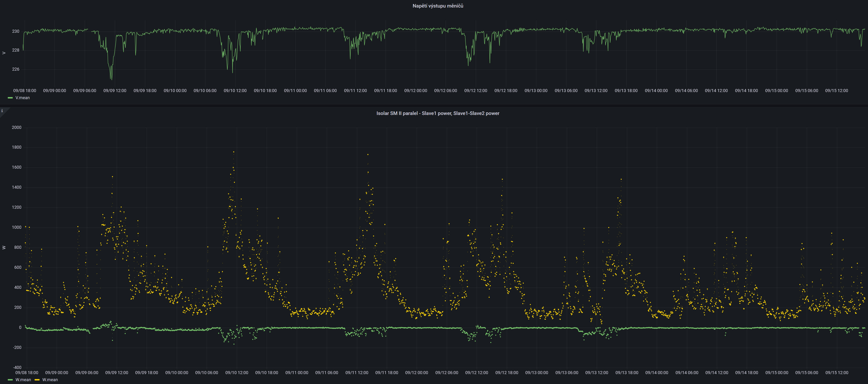The height and width of the screenshot is (384, 868).
Task: Toggle the yellow W.mean legend label
Action: (x=50, y=380)
